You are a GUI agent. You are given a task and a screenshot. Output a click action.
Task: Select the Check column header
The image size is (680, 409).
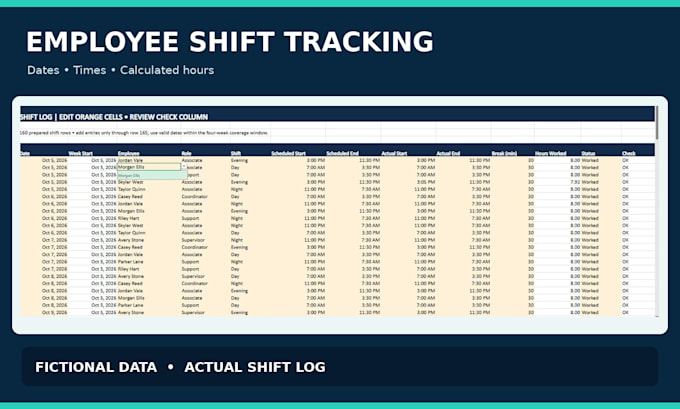(628, 153)
